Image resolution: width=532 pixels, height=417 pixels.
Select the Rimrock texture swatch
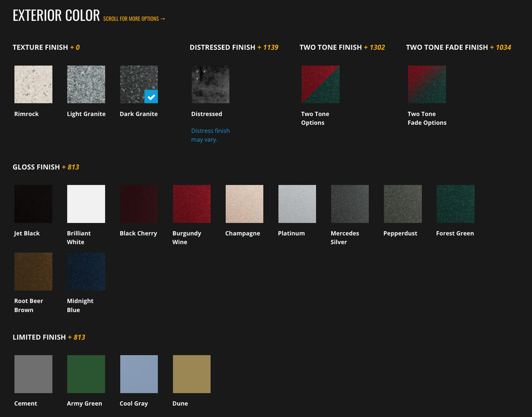click(33, 84)
